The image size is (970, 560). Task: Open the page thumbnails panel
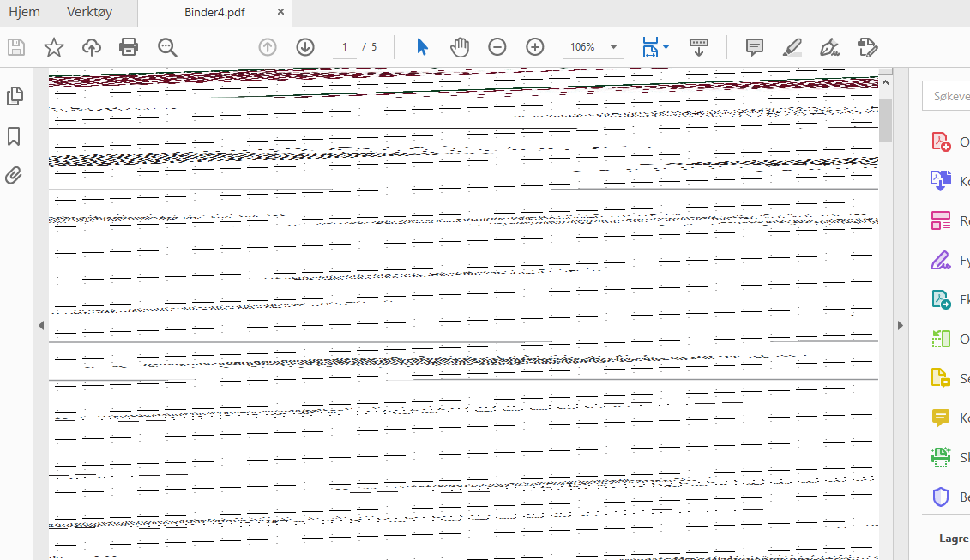tap(15, 96)
